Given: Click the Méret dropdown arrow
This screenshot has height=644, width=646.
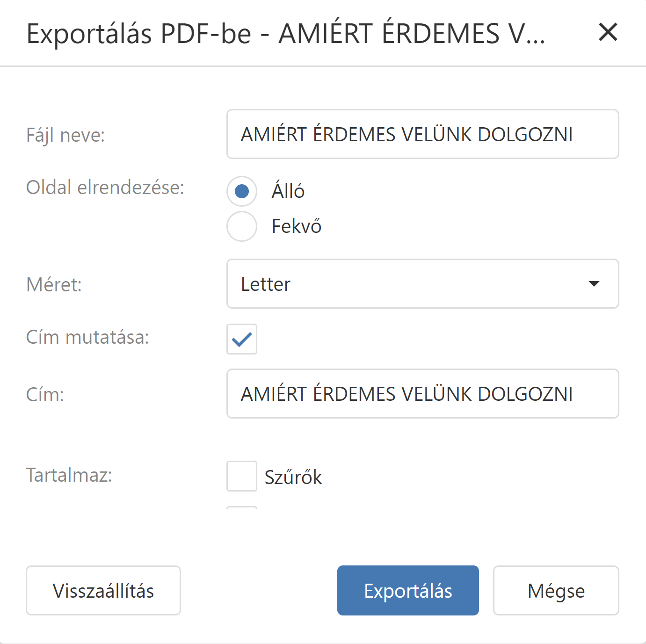Looking at the screenshot, I should coord(594,284).
